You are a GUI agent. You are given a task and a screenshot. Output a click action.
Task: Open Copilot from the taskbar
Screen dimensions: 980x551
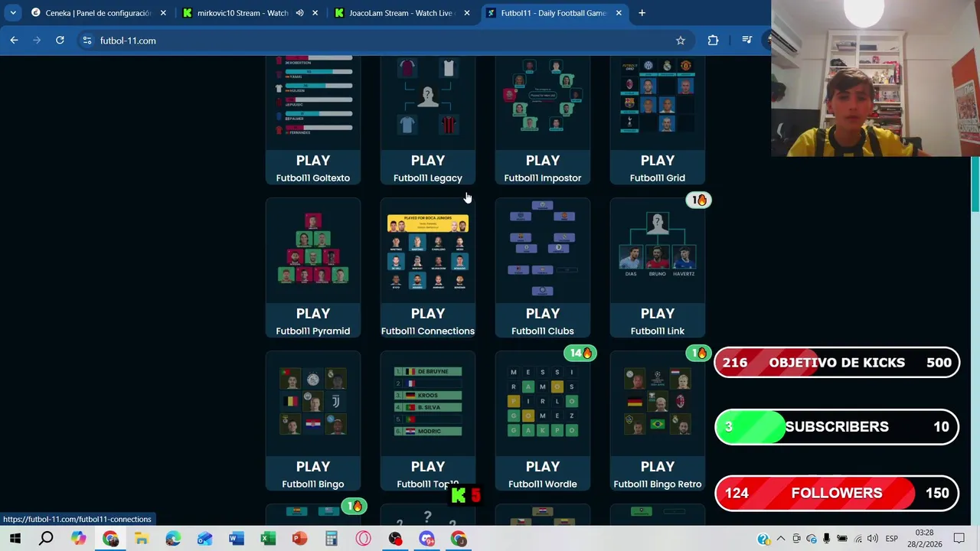pyautogui.click(x=79, y=539)
